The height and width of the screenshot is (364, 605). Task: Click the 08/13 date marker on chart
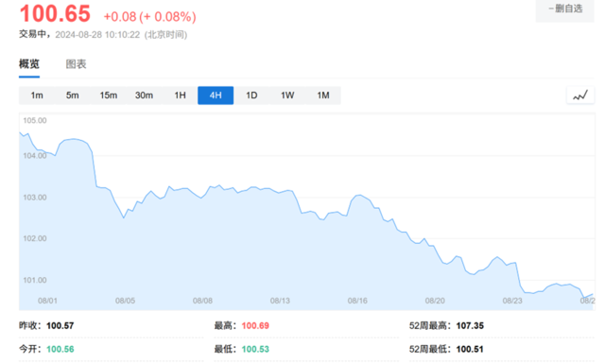pos(280,301)
